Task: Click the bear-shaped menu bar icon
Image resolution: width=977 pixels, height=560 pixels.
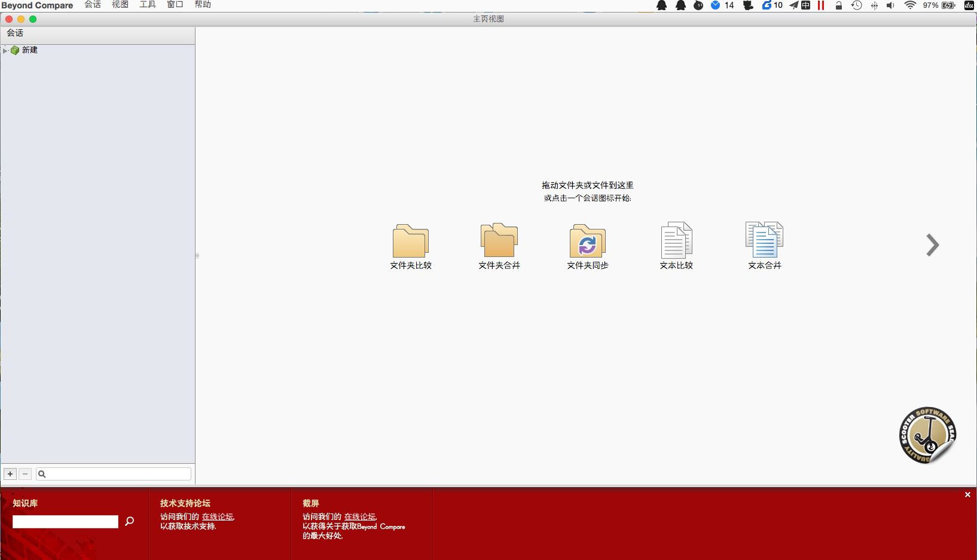Action: 748,5
